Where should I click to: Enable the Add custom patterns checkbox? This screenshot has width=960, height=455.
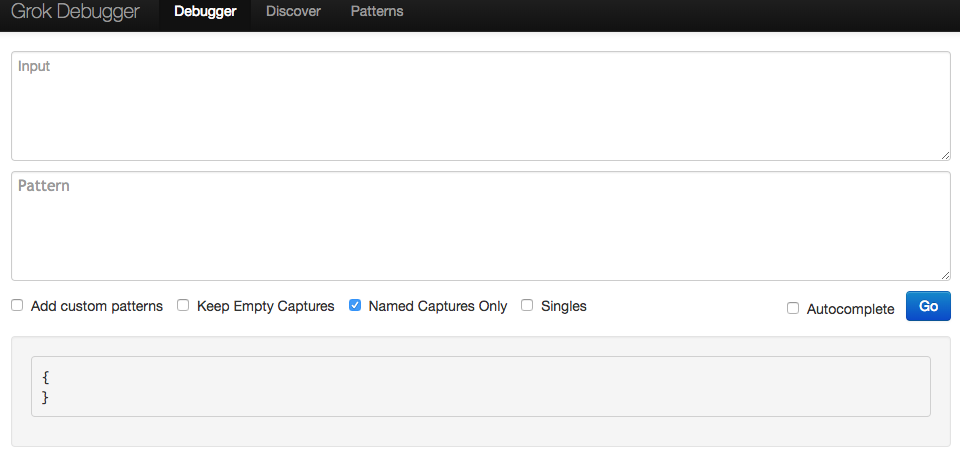click(x=17, y=306)
